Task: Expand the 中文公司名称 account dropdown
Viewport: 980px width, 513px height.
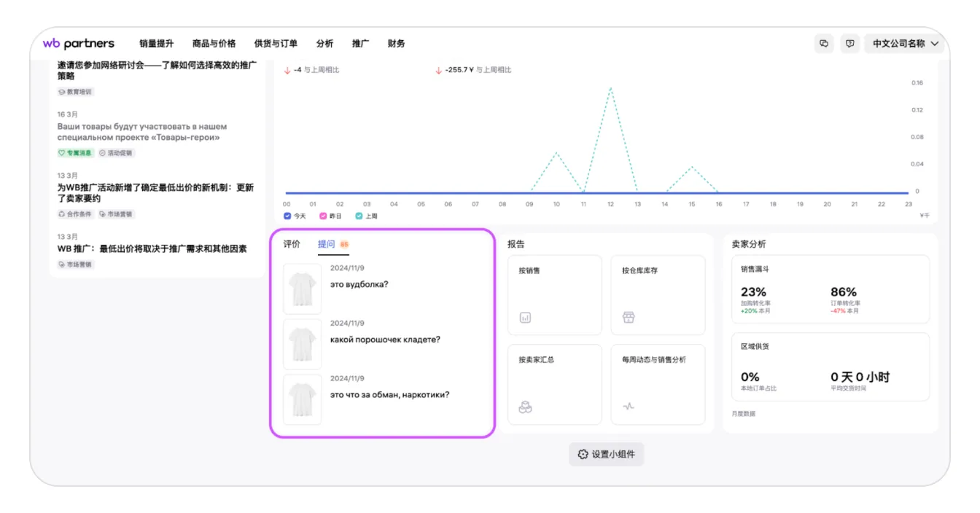Action: tap(906, 44)
